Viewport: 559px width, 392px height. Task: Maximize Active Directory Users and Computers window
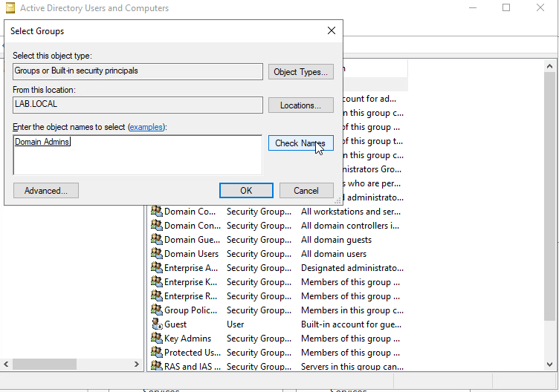(506, 7)
